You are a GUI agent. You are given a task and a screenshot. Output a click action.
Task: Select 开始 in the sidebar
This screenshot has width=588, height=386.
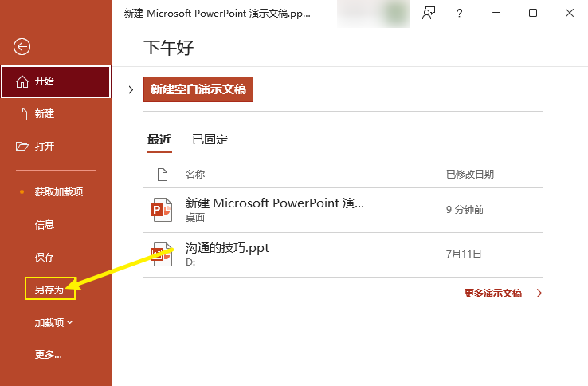click(x=56, y=81)
